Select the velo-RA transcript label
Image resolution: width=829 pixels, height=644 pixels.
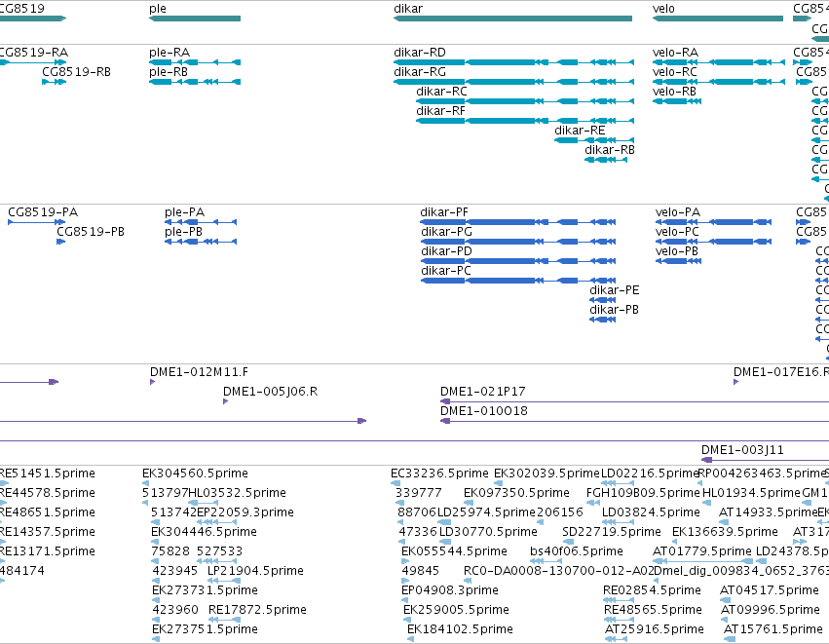(x=675, y=53)
